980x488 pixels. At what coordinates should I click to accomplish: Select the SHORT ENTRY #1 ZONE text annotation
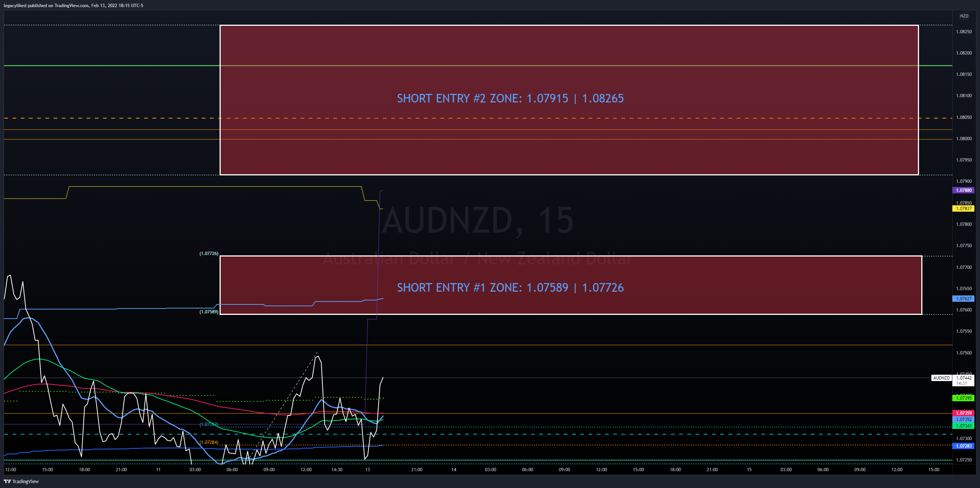[x=510, y=288]
